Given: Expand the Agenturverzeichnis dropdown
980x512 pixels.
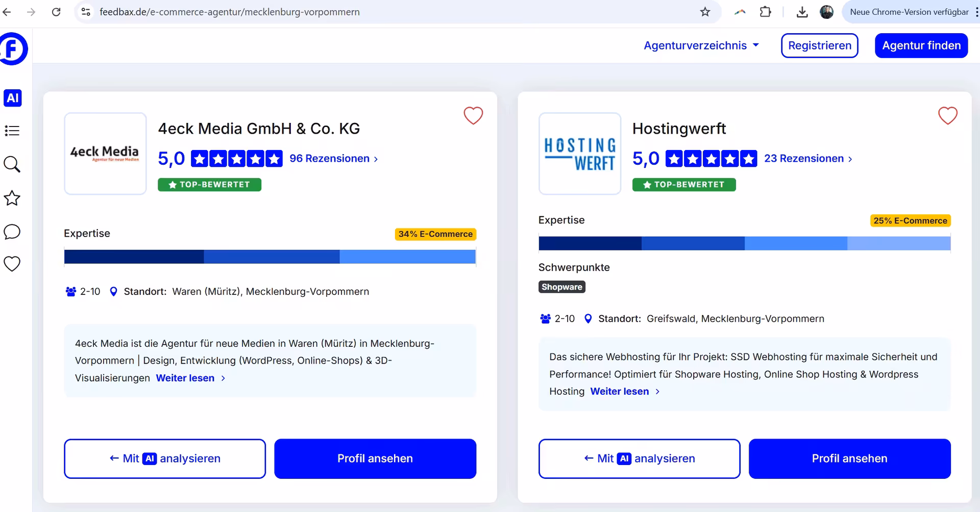Looking at the screenshot, I should click(x=701, y=45).
